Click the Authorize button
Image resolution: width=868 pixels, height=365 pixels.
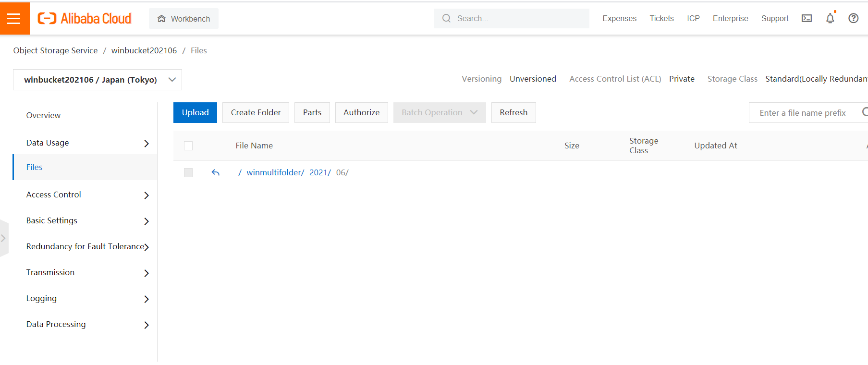pyautogui.click(x=362, y=112)
